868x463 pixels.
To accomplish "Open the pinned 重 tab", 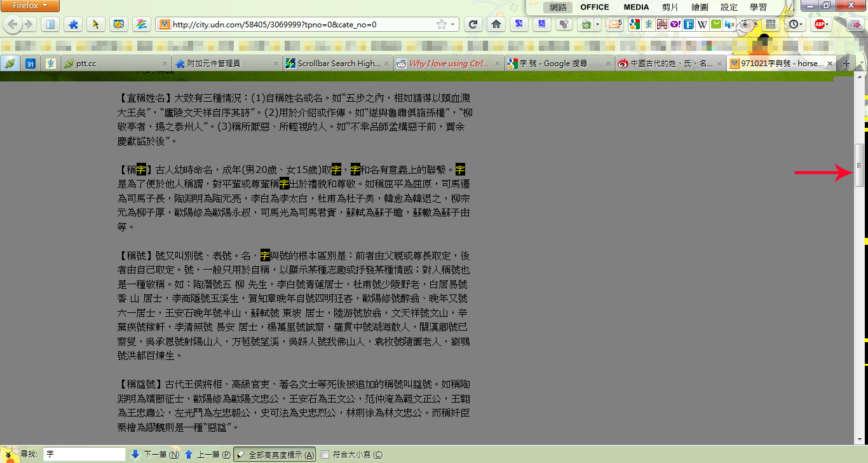I will click(50, 64).
